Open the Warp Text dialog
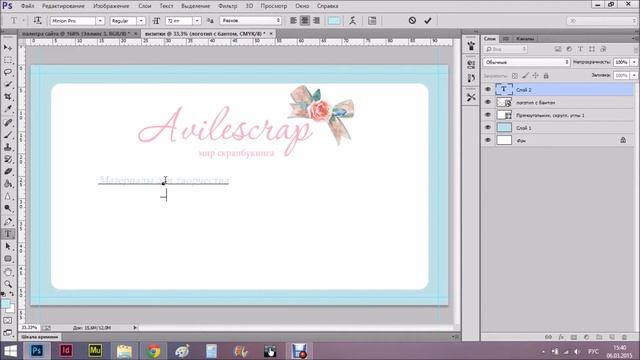The height and width of the screenshot is (360, 640). point(353,20)
